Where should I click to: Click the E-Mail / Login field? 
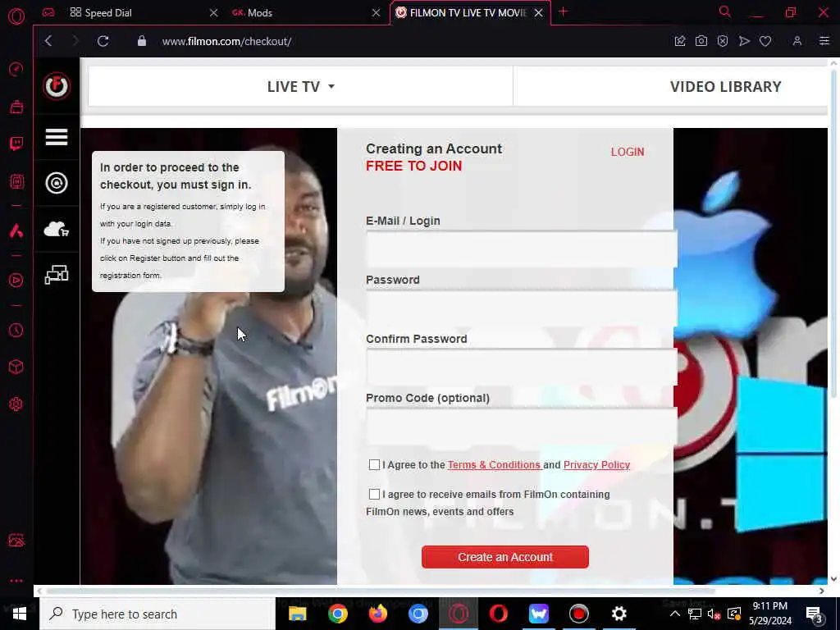click(x=521, y=249)
